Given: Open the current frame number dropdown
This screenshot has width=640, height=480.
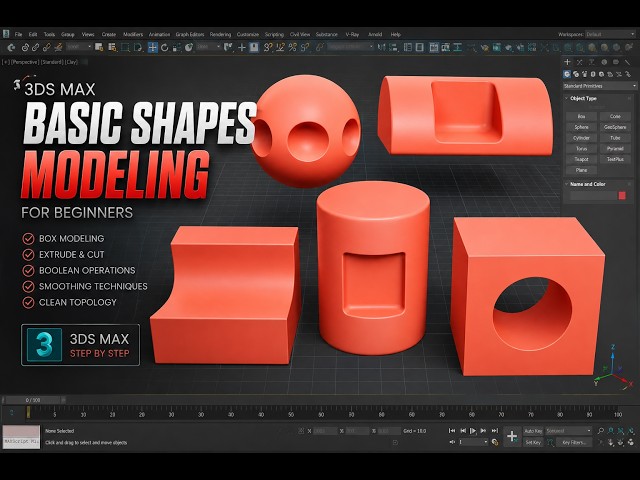Looking at the screenshot, I should [473, 442].
